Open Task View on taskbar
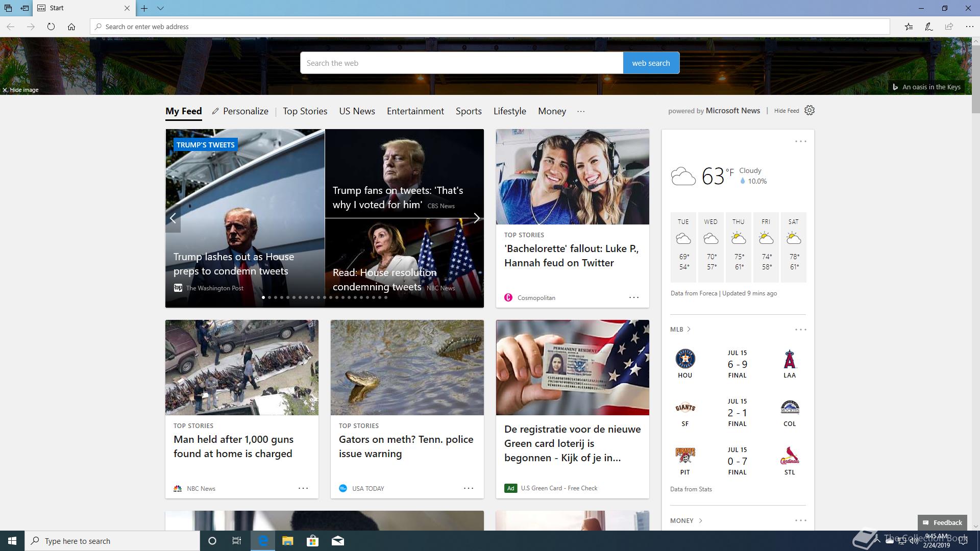Viewport: 980px width, 551px height. point(237,541)
